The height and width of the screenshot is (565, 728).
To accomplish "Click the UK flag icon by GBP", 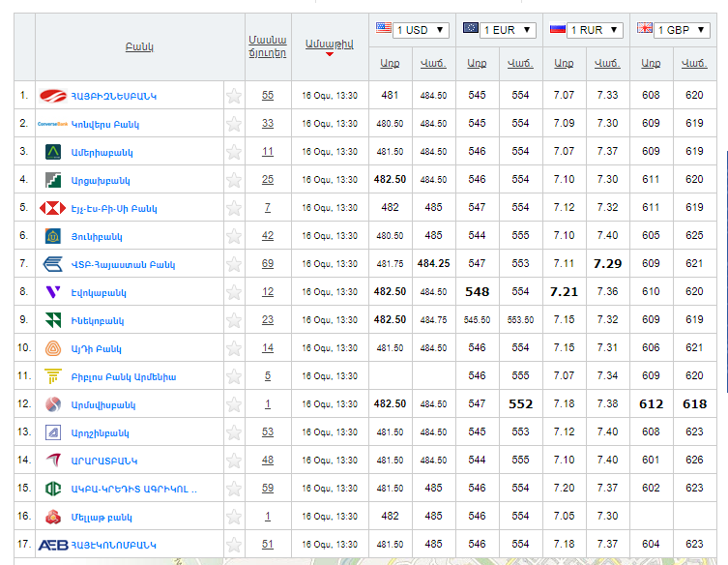I will click(x=645, y=28).
